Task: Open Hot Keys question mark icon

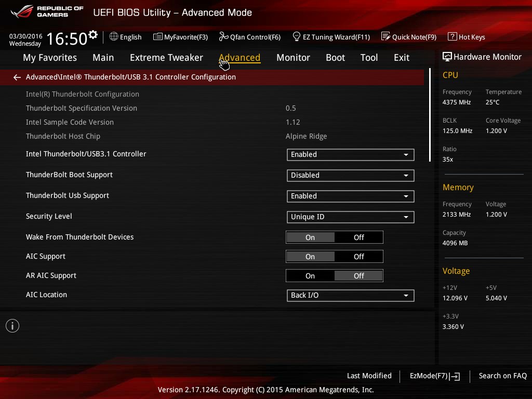Action: [453, 36]
